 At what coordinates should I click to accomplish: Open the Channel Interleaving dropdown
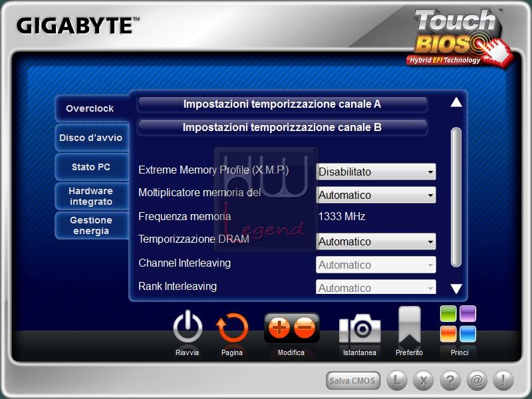coord(376,265)
